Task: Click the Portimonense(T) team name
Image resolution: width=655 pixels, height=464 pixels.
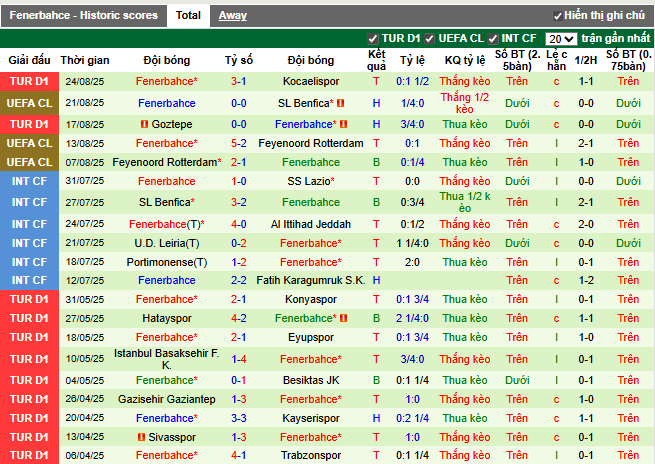Action: click(x=167, y=262)
